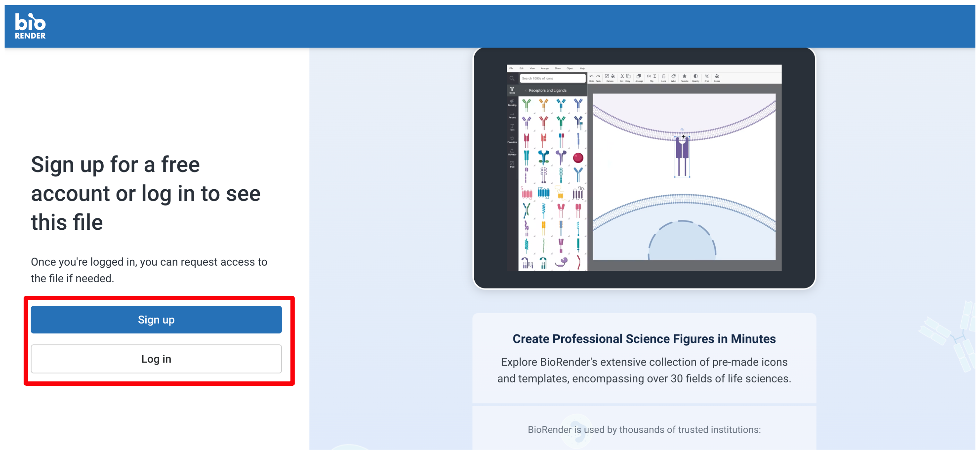Click the PDB icon in sidebar
The width and height of the screenshot is (980, 452).
tap(512, 164)
